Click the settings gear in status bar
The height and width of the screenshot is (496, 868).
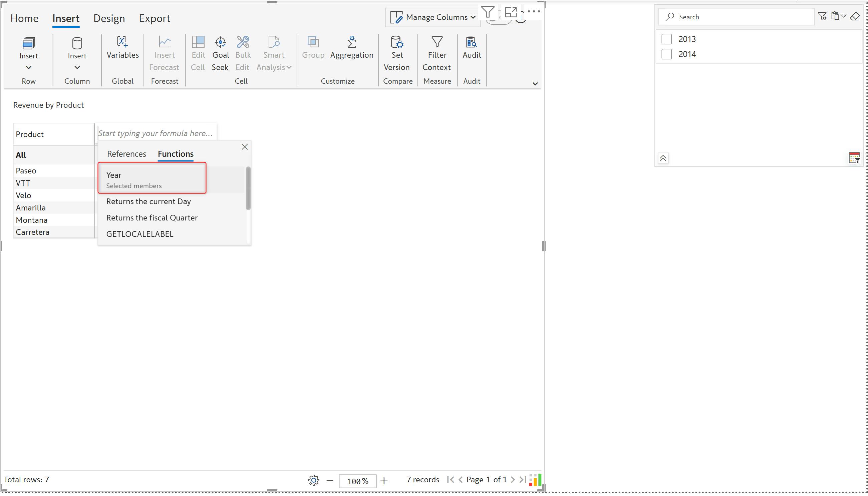(313, 480)
